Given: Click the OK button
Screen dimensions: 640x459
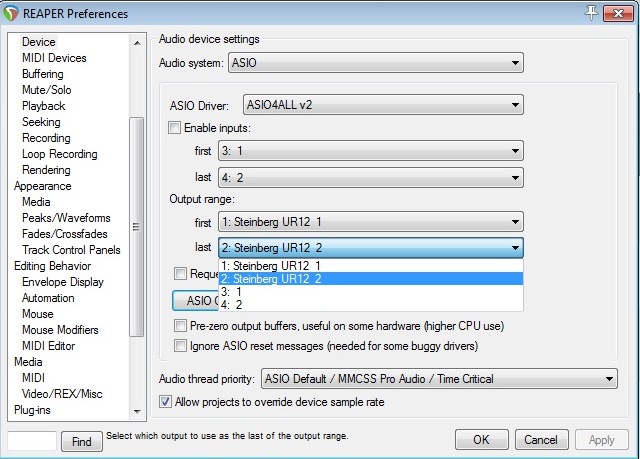Looking at the screenshot, I should 482,439.
